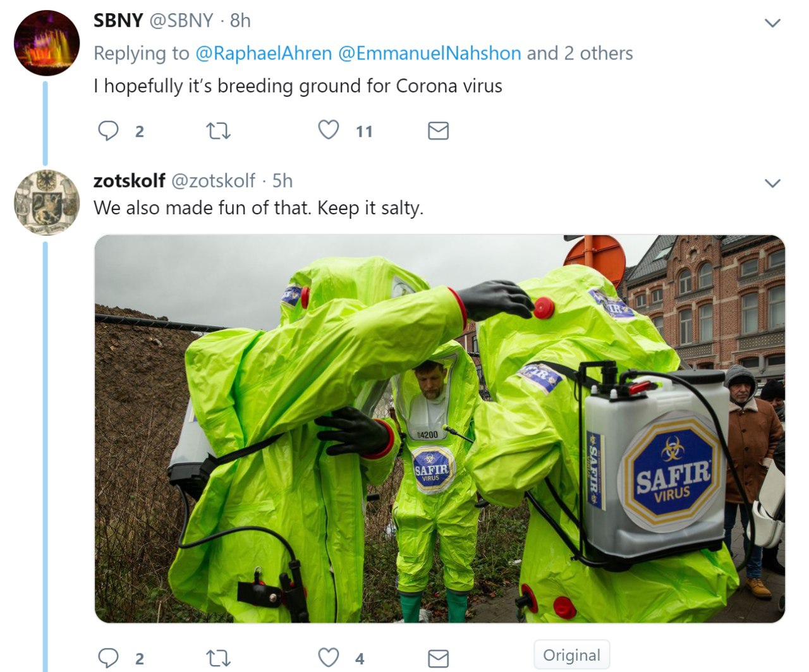This screenshot has width=809, height=672.
Task: Like zotskolf's tweet with heart icon
Action: point(328,657)
